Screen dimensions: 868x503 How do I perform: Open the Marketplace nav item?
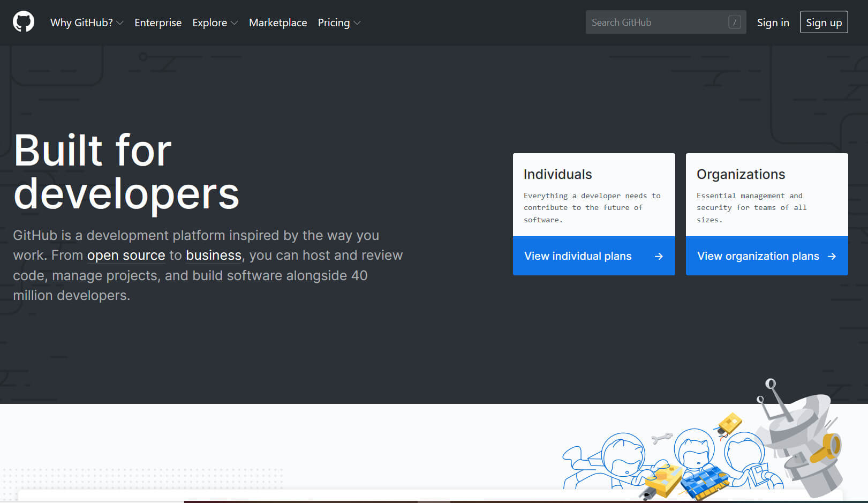coord(278,22)
